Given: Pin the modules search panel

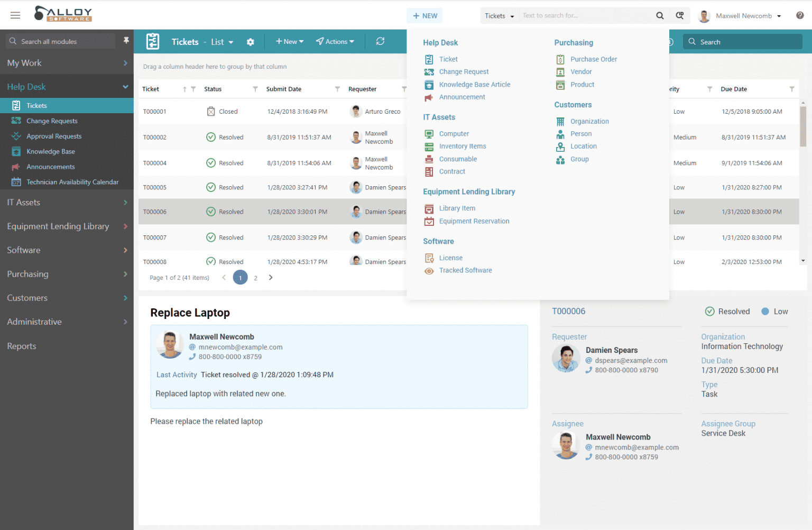Looking at the screenshot, I should 126,40.
